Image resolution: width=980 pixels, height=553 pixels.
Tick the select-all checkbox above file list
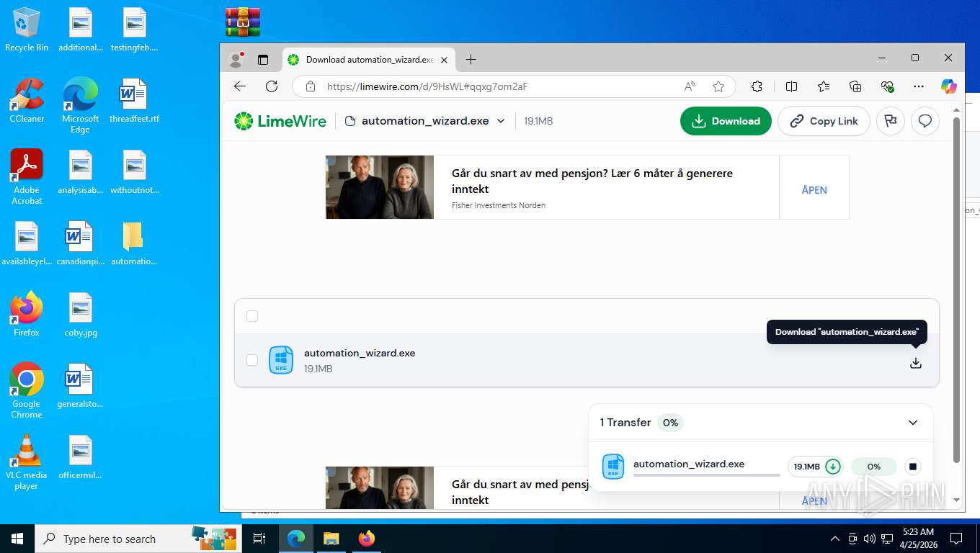tap(252, 316)
